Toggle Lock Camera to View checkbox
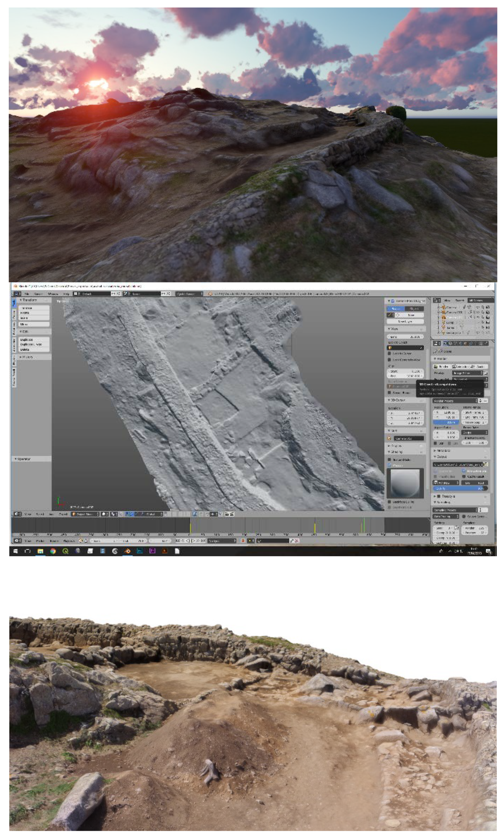 coord(389,360)
